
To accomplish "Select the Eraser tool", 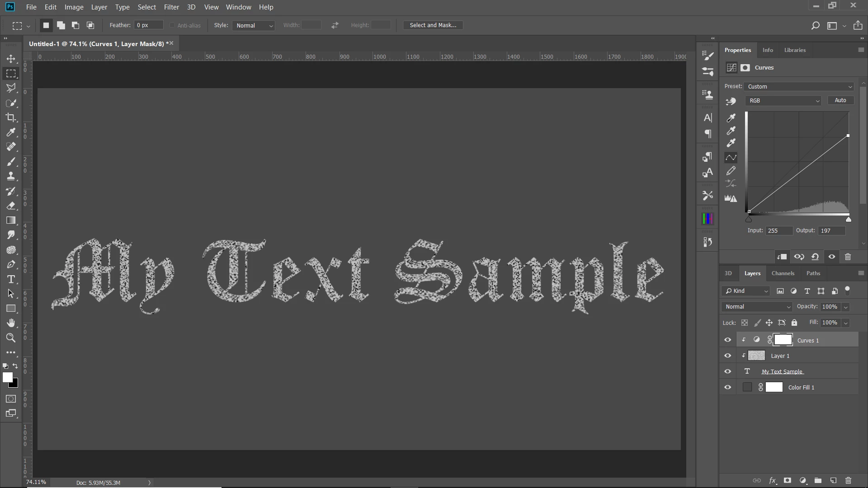I will pyautogui.click(x=11, y=206).
